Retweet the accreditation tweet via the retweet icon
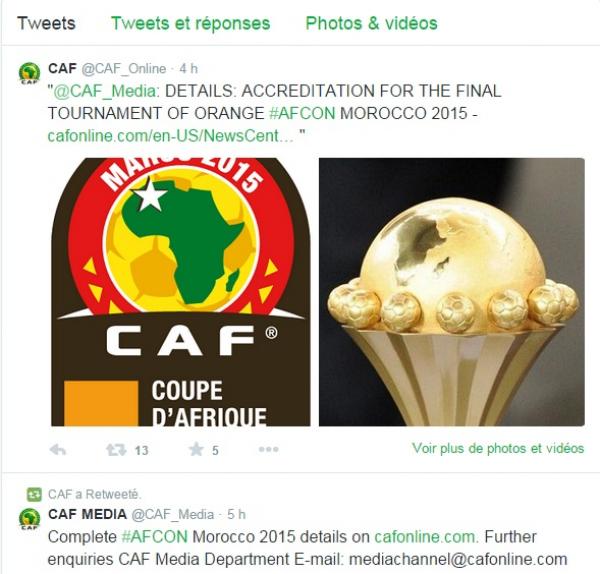This screenshot has height=574, width=600. point(116,450)
